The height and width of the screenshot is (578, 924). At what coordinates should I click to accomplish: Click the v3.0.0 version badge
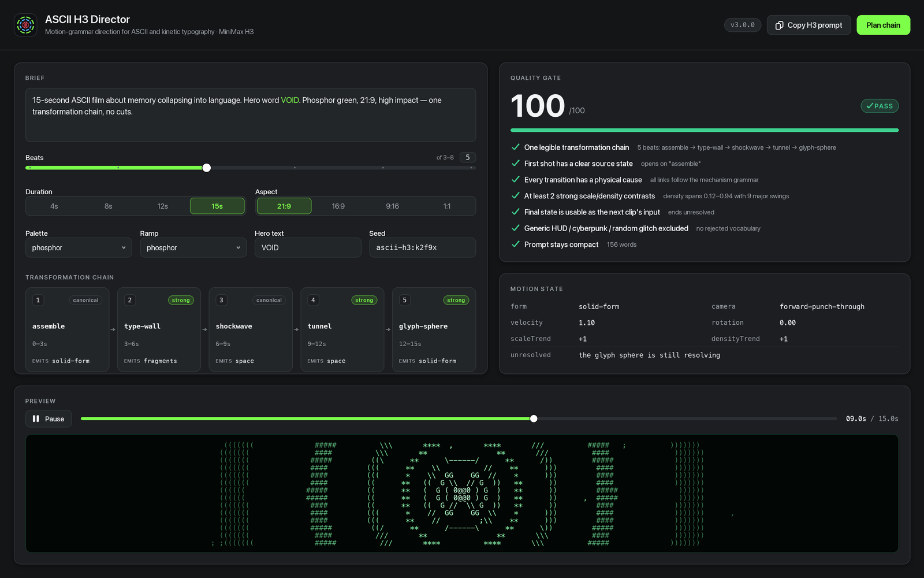coord(743,25)
